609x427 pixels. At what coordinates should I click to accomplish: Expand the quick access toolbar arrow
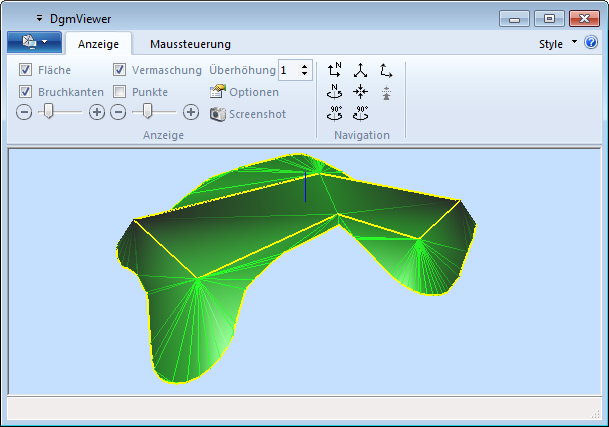point(39,18)
